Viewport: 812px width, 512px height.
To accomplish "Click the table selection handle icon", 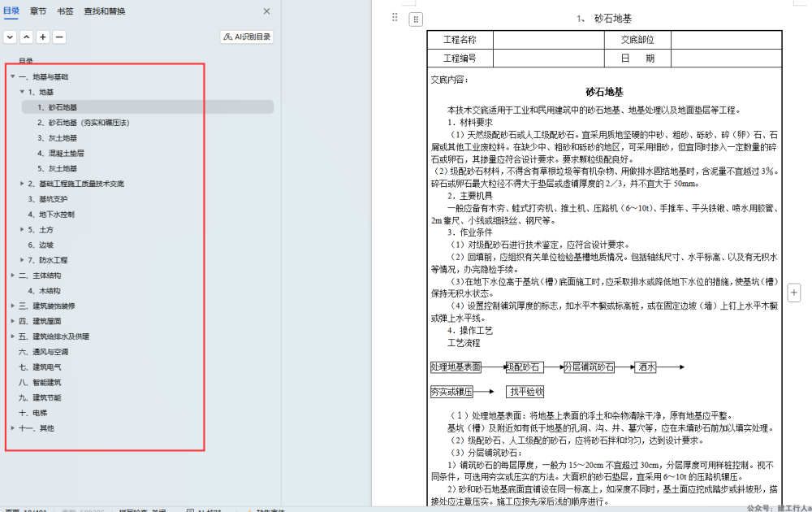I will [x=415, y=19].
